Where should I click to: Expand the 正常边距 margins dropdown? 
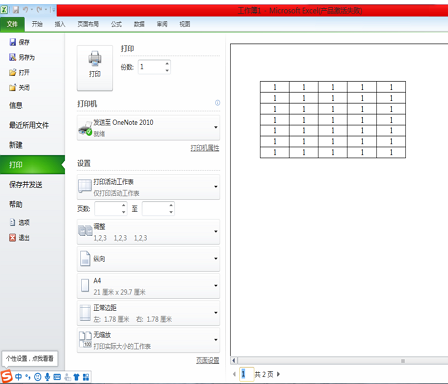coord(148,313)
